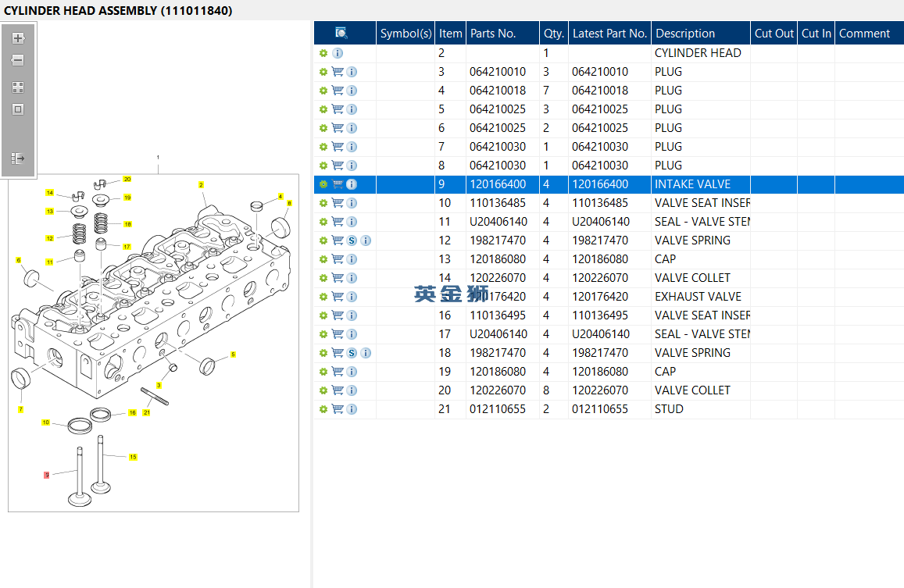Image resolution: width=904 pixels, height=588 pixels.
Task: Click the export diagram panel icon
Action: (18, 158)
